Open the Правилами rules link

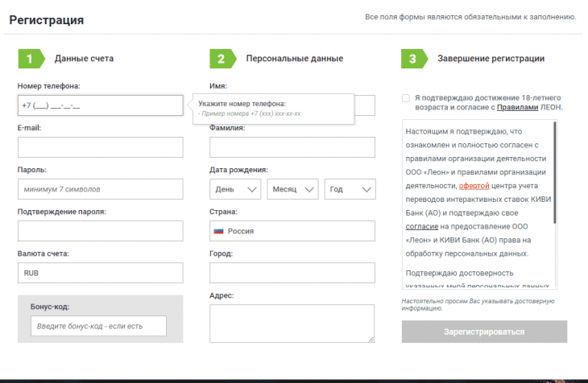pos(516,107)
